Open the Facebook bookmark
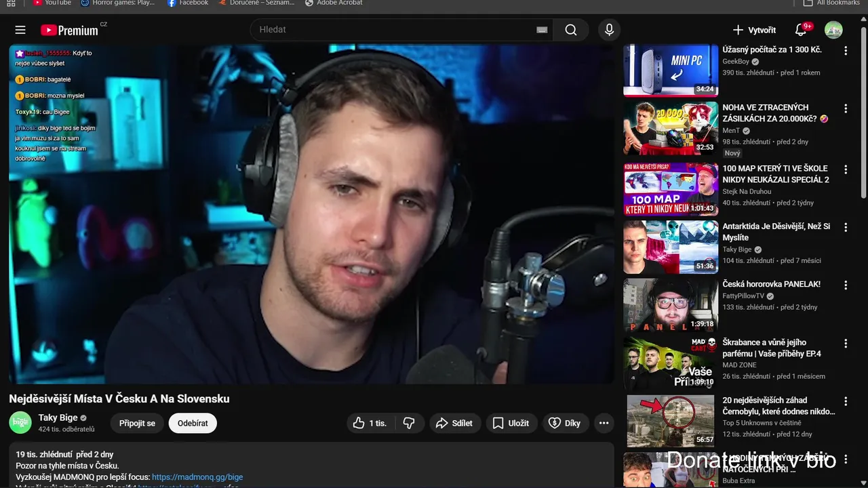The image size is (868, 488). (188, 3)
